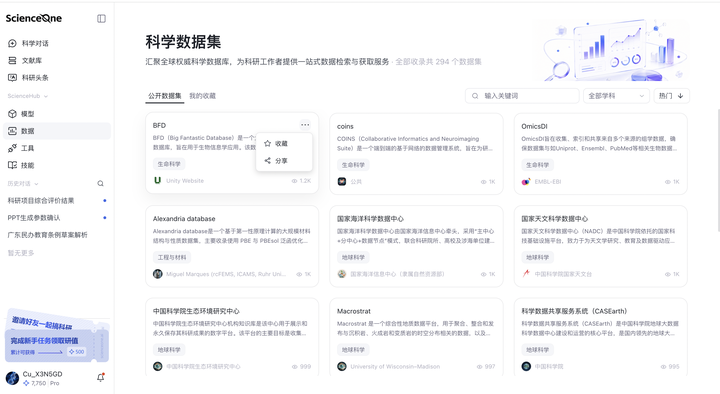
Task: Collapse the ScienceHub section
Action: coord(28,96)
